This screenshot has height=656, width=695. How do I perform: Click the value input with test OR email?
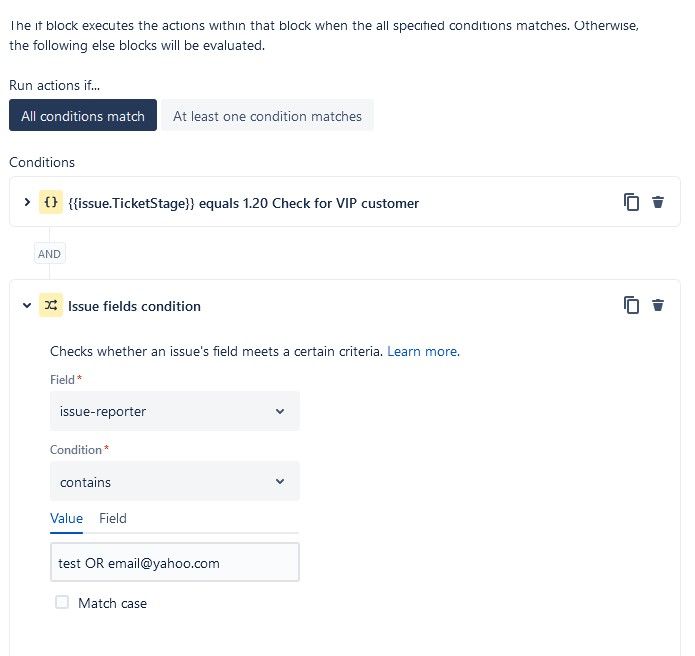[x=174, y=563]
